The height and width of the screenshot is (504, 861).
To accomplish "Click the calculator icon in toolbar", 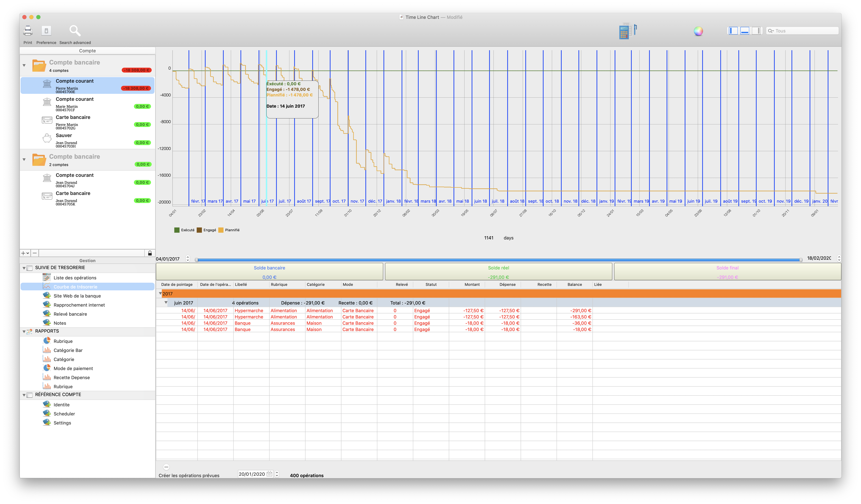I will (x=624, y=32).
